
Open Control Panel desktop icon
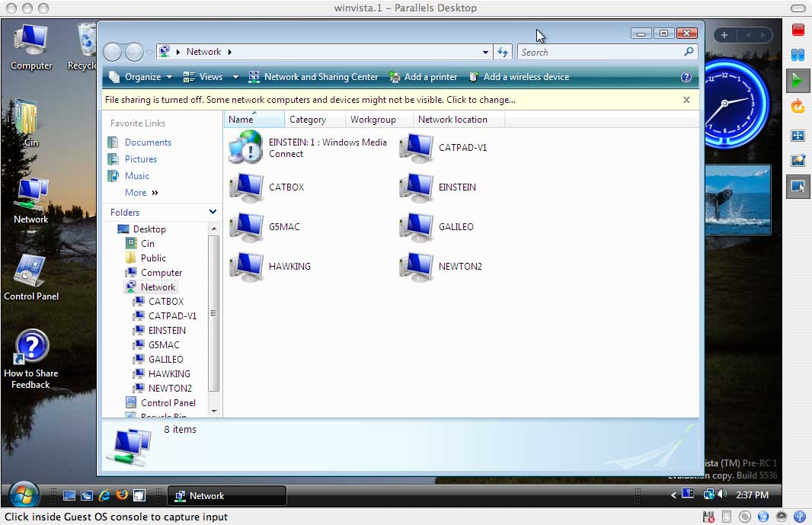[x=31, y=278]
